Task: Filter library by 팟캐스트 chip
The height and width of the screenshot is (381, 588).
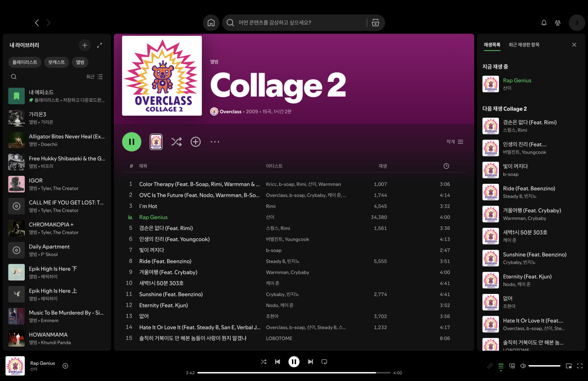Action: click(56, 62)
